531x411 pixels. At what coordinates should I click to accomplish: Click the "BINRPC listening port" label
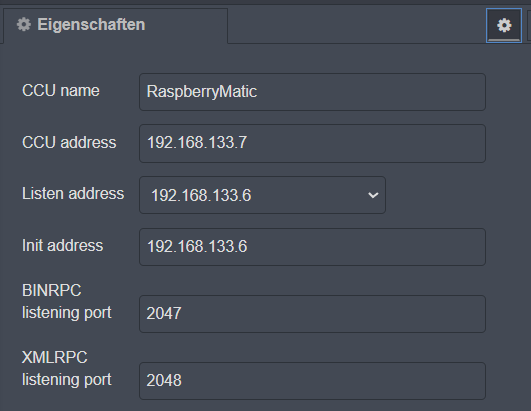67,302
